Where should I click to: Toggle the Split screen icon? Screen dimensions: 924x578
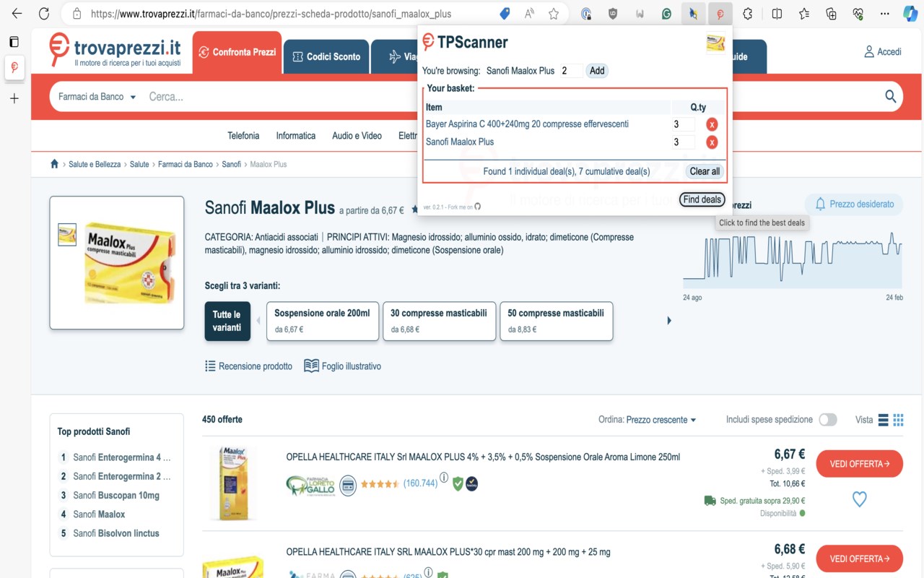click(777, 14)
